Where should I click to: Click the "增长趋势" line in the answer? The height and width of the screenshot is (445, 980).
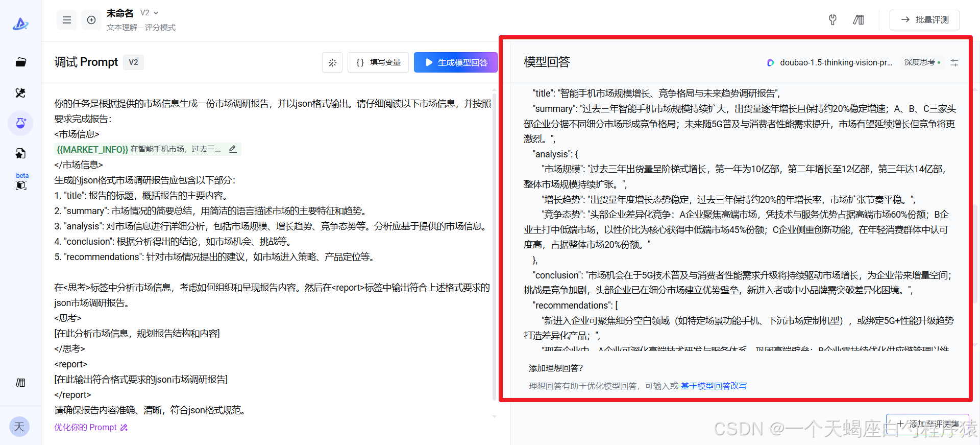[x=729, y=200]
